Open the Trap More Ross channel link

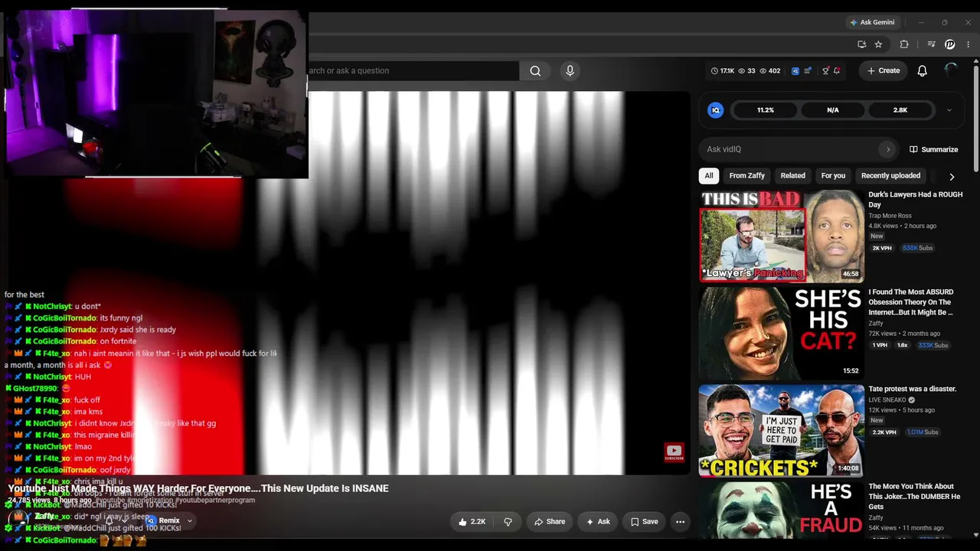click(890, 216)
